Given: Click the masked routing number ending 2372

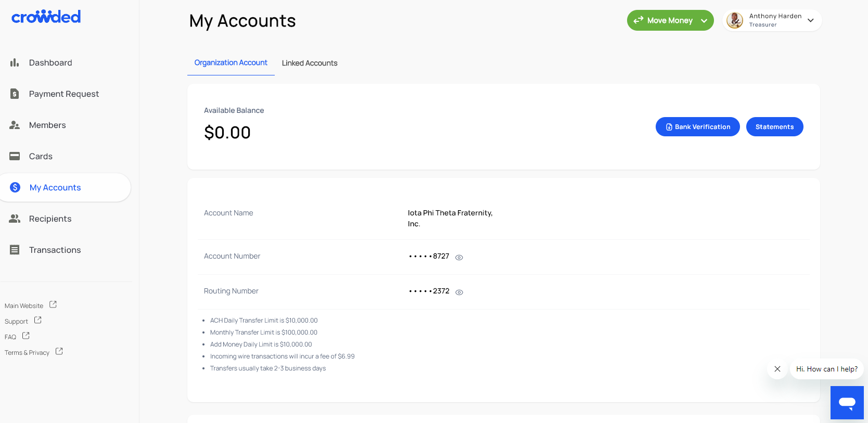Looking at the screenshot, I should (x=429, y=291).
